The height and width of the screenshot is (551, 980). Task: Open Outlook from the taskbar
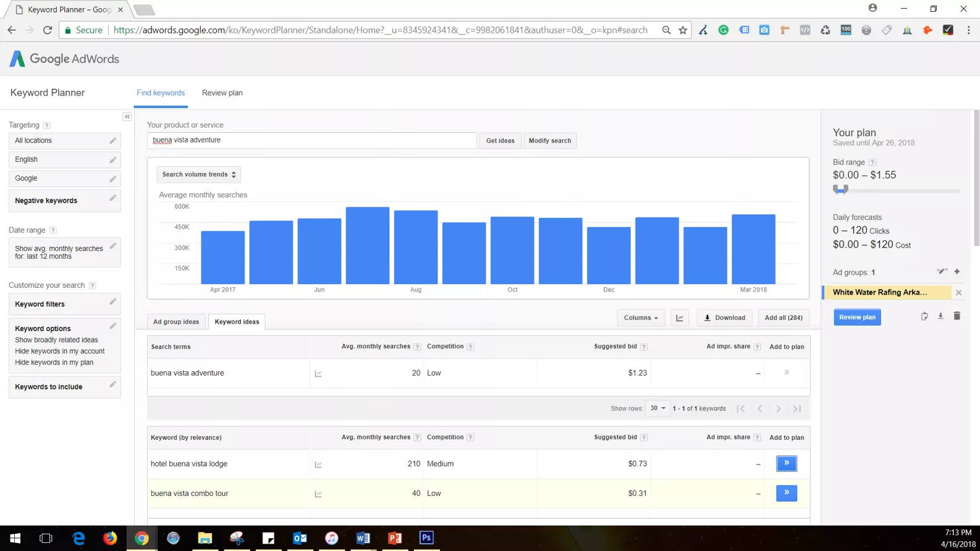pos(300,538)
